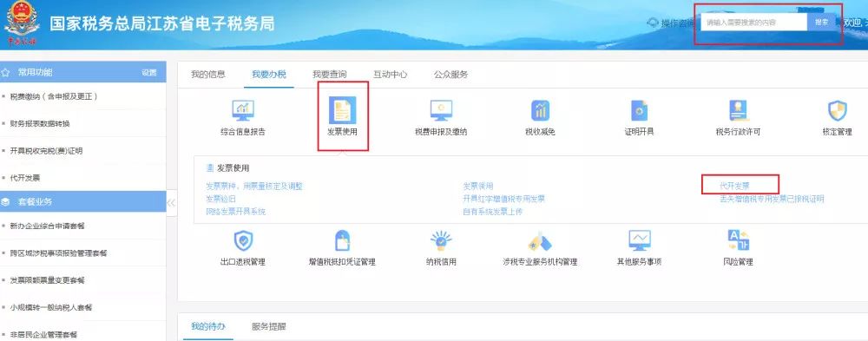868x341 pixels.
Task: Open the 开具红字增值税专用发票 link
Action: click(503, 199)
